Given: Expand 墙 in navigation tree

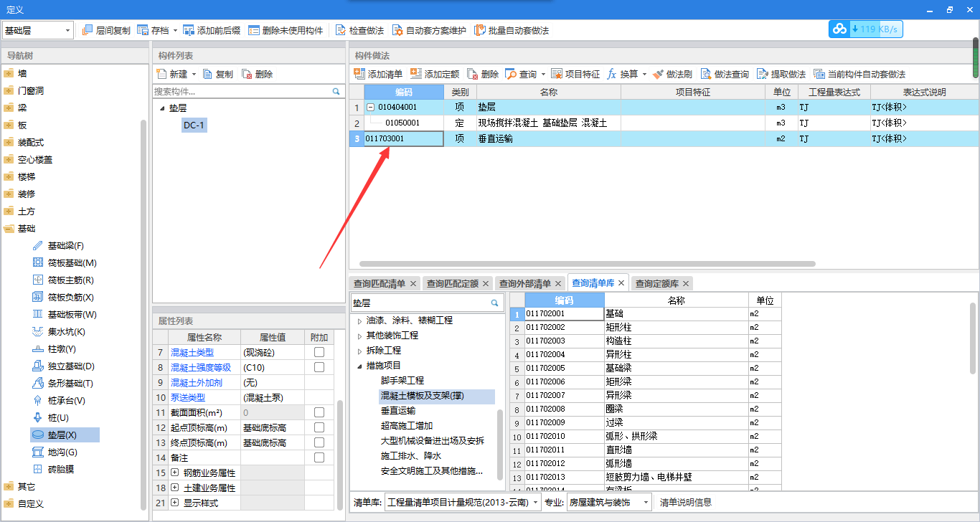Looking at the screenshot, I should point(9,73).
